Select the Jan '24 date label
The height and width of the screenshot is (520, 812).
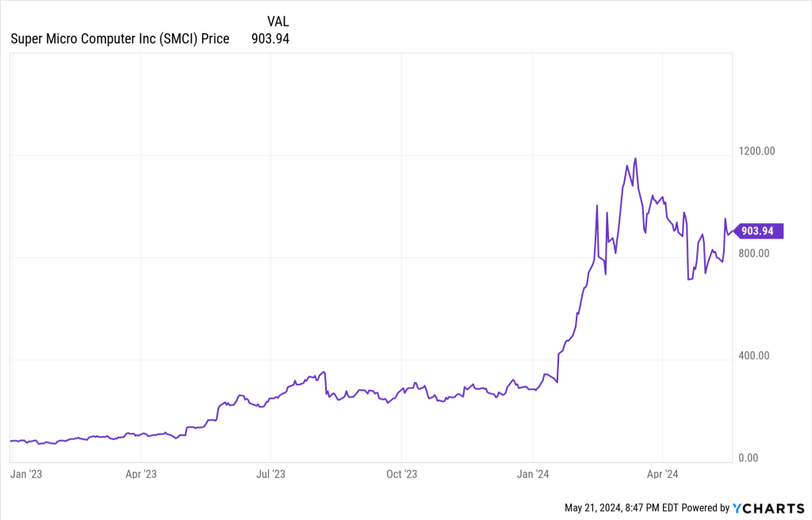533,474
